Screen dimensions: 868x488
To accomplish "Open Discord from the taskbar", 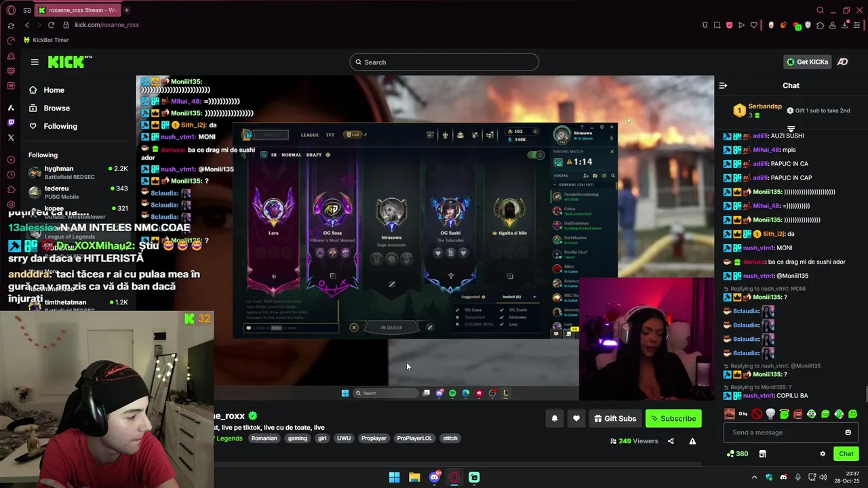I will (435, 477).
